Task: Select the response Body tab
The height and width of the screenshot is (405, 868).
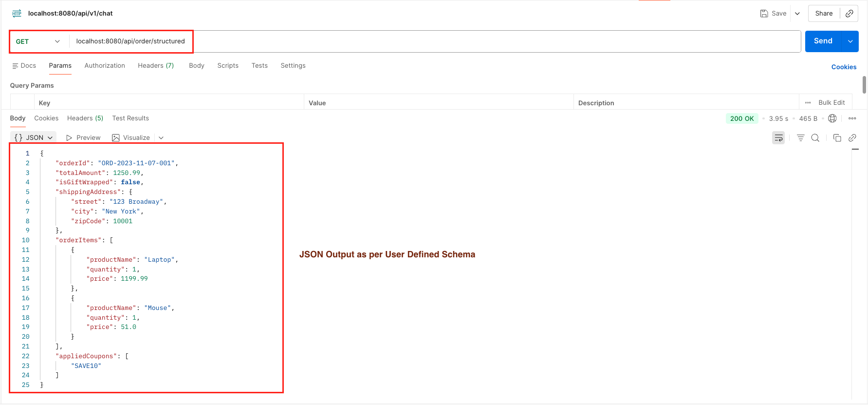Action: (x=18, y=118)
